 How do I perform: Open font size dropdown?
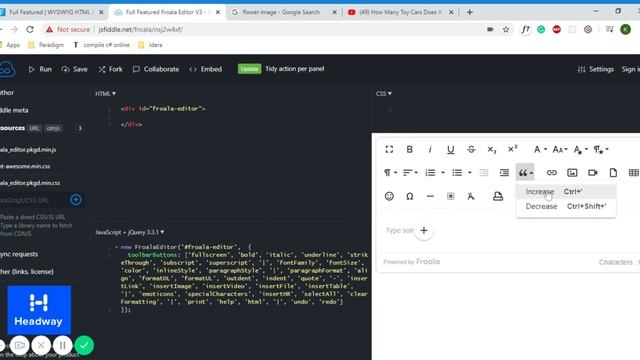(560, 149)
